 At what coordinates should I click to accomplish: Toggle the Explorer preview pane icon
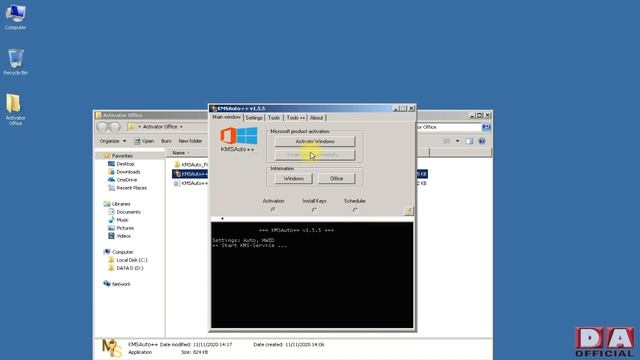469,141
